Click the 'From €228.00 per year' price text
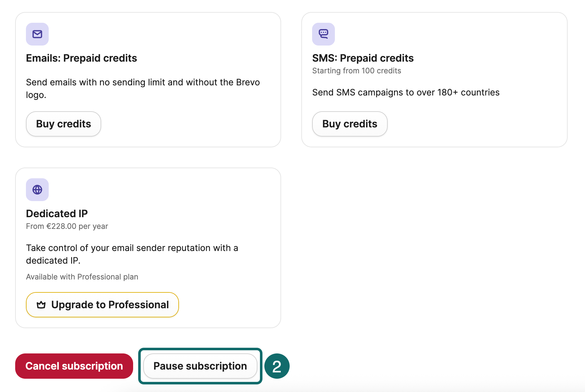 tap(67, 226)
